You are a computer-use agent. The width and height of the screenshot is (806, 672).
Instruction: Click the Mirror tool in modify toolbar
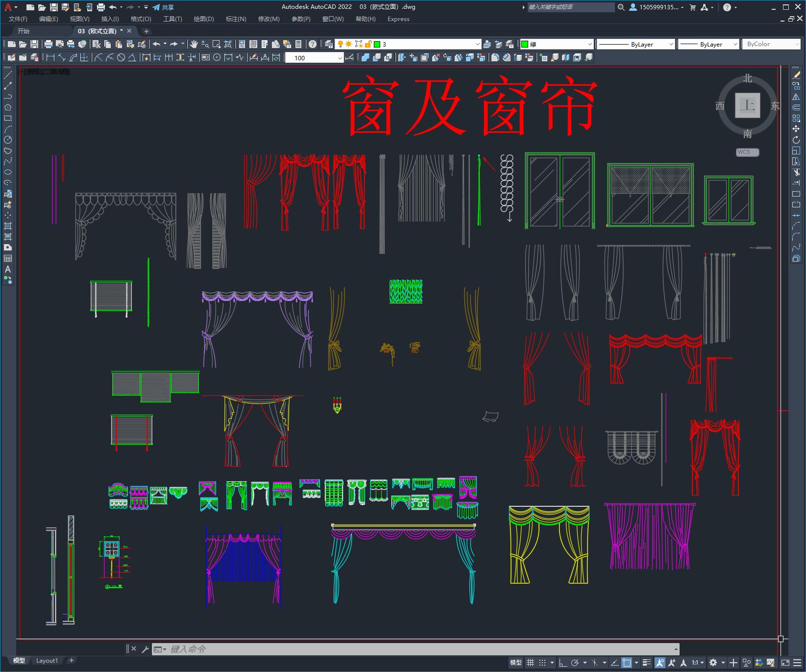[796, 97]
